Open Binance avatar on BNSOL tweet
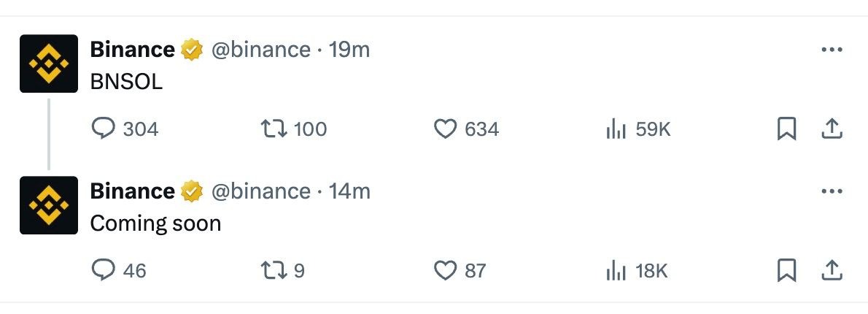The width and height of the screenshot is (868, 314). [x=49, y=64]
